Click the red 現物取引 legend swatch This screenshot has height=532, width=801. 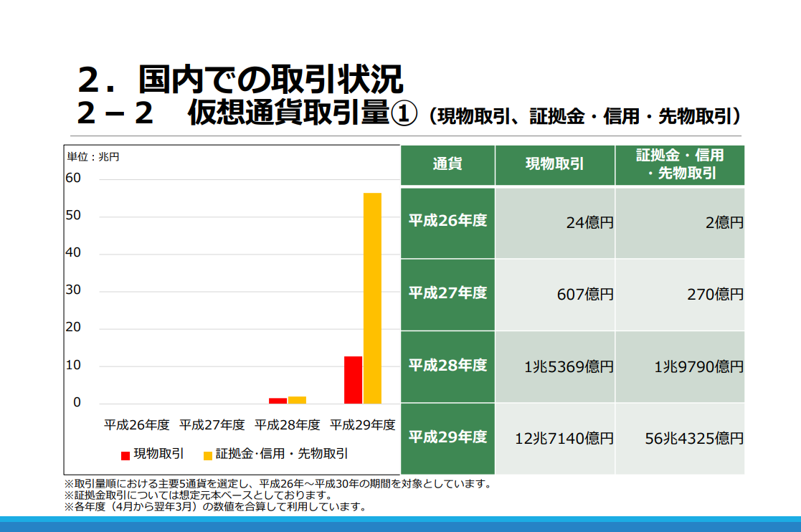(x=125, y=455)
